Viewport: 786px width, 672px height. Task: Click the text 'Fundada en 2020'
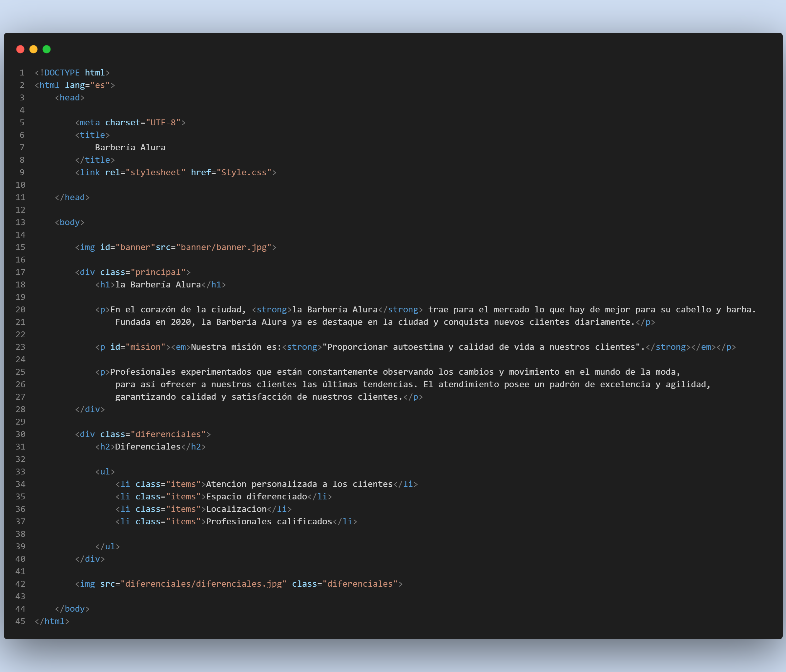155,322
